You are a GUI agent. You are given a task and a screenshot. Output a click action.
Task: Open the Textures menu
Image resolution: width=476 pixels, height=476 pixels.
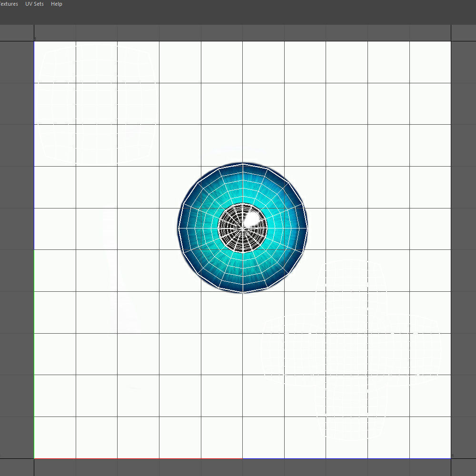(x=9, y=4)
